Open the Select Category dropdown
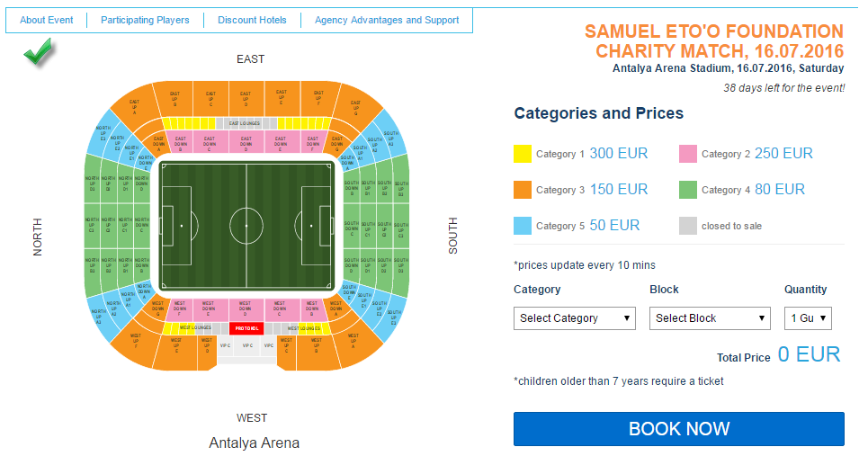The width and height of the screenshot is (868, 456). tap(574, 318)
